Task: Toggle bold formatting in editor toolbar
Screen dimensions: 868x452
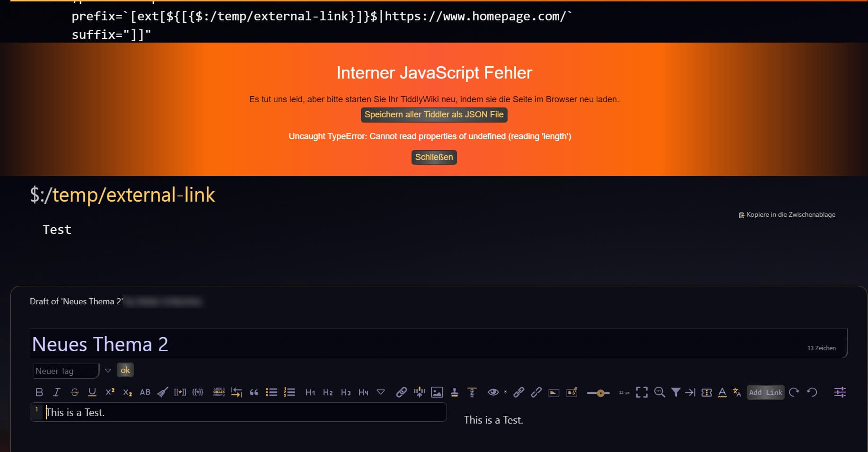Action: click(39, 392)
